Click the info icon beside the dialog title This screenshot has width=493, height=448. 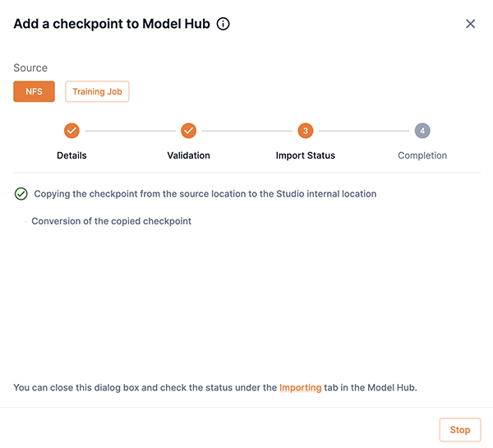tap(223, 24)
